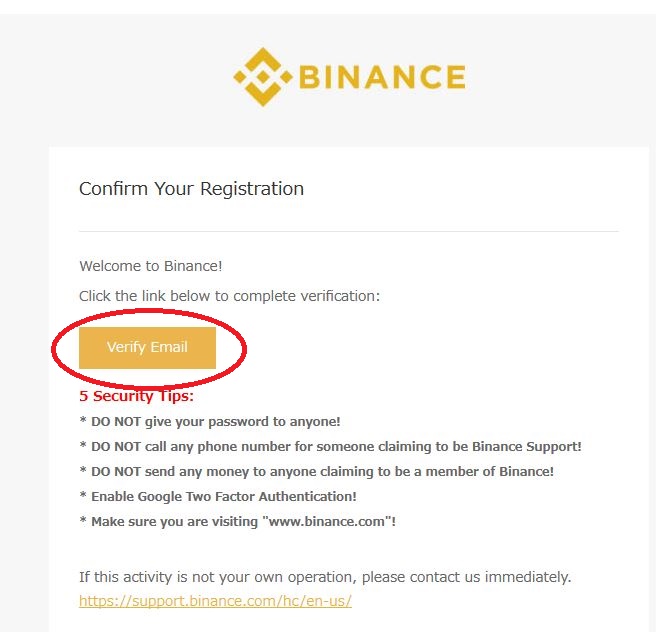The height and width of the screenshot is (632, 656).
Task: Click the Welcome to Binance! greeting
Action: click(151, 266)
